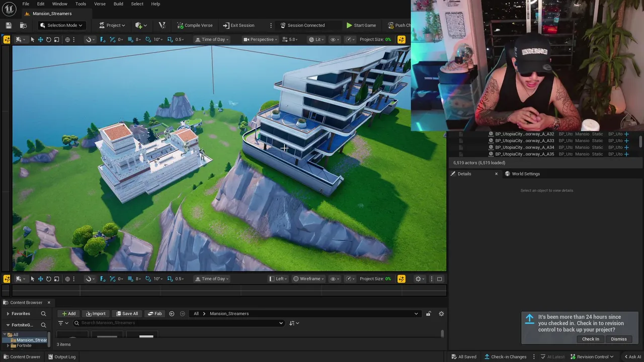The width and height of the screenshot is (644, 362).
Task: Open Wireframe view mode dropdown in bottom viewport
Action: [308, 279]
